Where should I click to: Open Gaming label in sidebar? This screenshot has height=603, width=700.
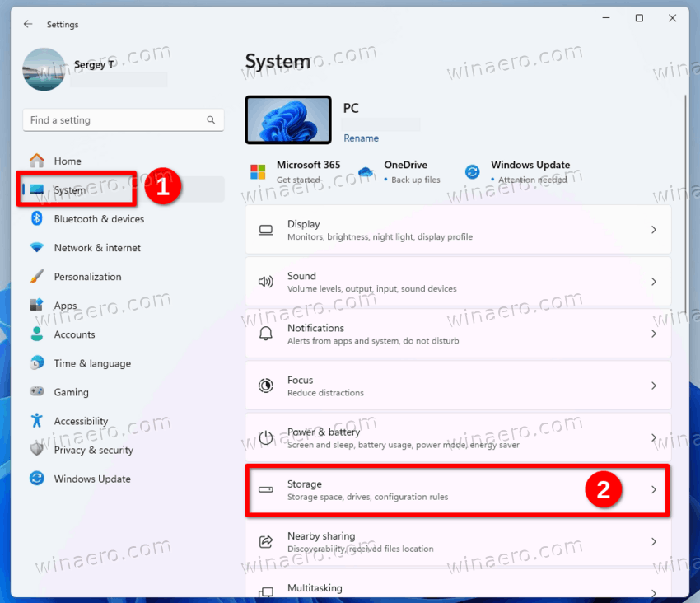point(72,393)
